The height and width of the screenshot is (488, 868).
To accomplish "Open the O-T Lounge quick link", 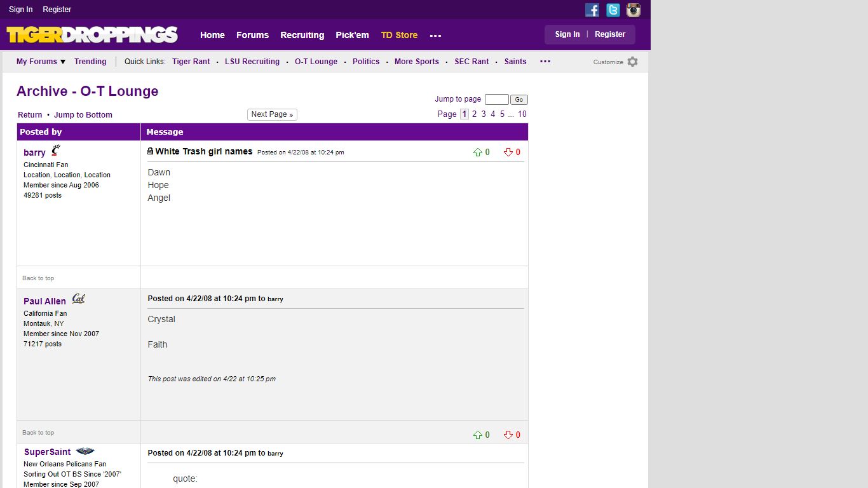I will pyautogui.click(x=316, y=62).
